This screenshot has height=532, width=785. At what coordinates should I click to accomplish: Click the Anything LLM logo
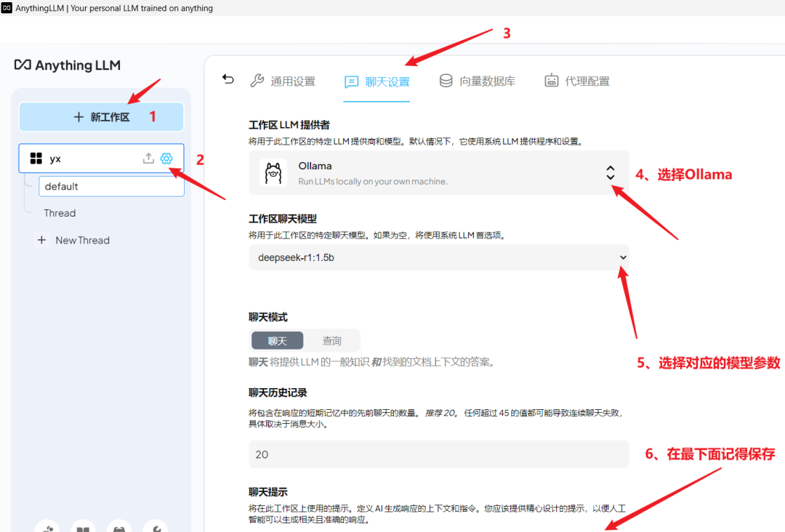67,65
